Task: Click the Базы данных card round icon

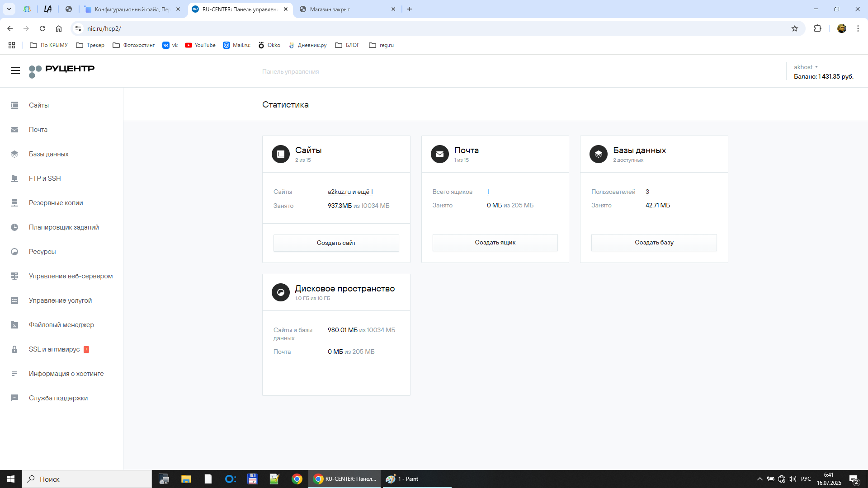Action: pyautogui.click(x=599, y=154)
